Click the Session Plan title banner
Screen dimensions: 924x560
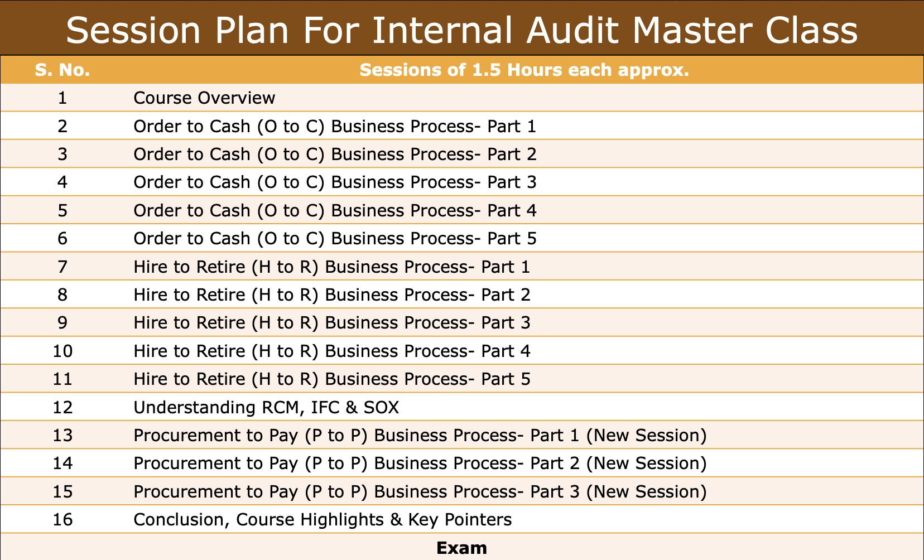[461, 29]
